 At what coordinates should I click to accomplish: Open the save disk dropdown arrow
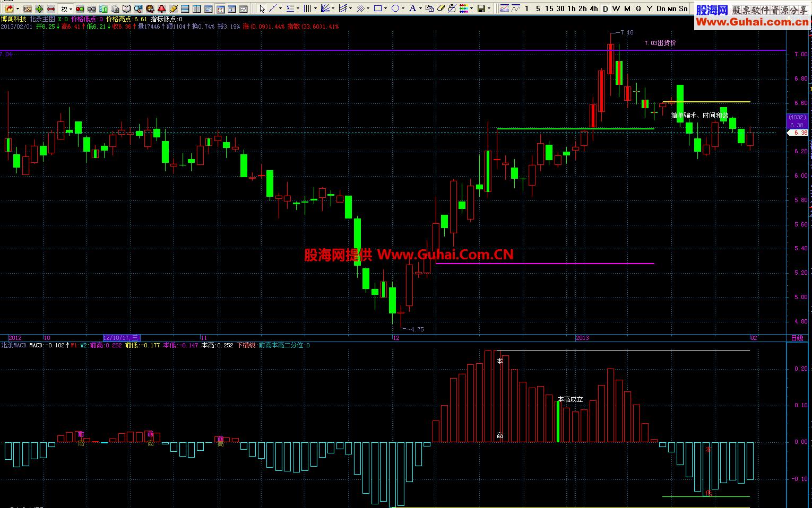(489, 8)
